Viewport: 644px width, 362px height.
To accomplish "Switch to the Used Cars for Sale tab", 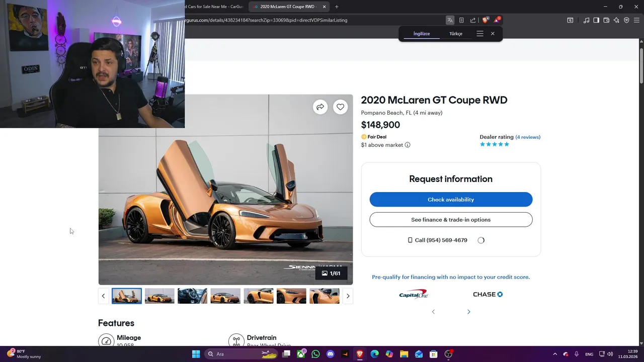I will 214,7.
